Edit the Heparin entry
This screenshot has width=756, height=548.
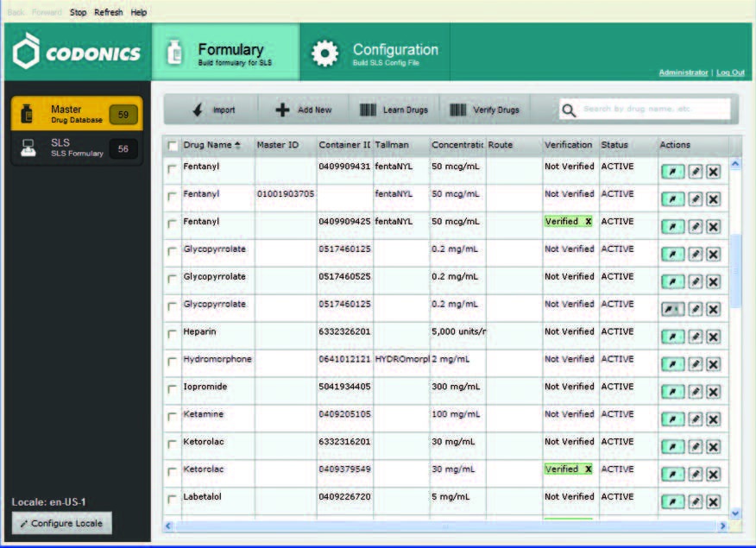[x=695, y=336]
